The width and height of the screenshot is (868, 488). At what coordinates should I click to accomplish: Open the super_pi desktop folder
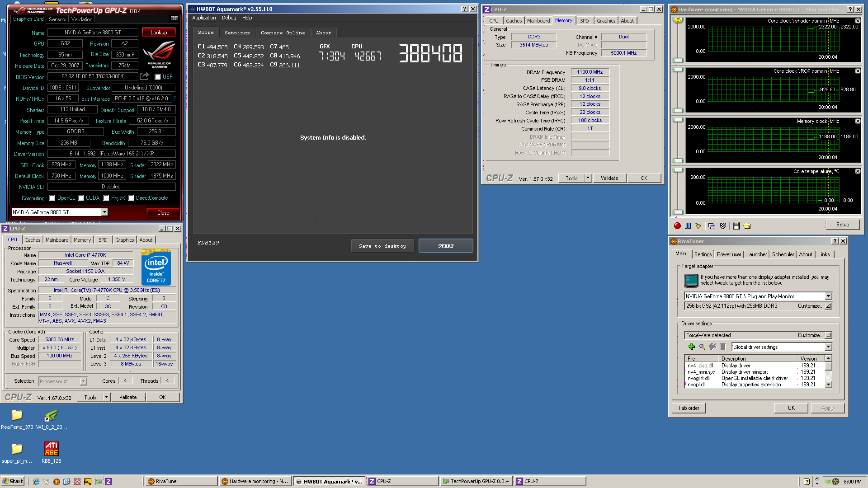(17, 452)
